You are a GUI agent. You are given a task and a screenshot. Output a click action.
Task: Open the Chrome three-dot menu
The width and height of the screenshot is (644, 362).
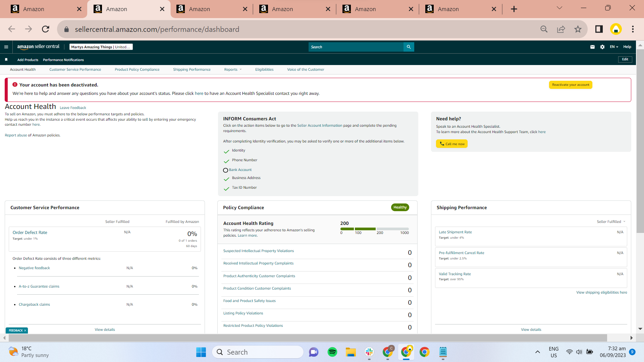pyautogui.click(x=633, y=29)
